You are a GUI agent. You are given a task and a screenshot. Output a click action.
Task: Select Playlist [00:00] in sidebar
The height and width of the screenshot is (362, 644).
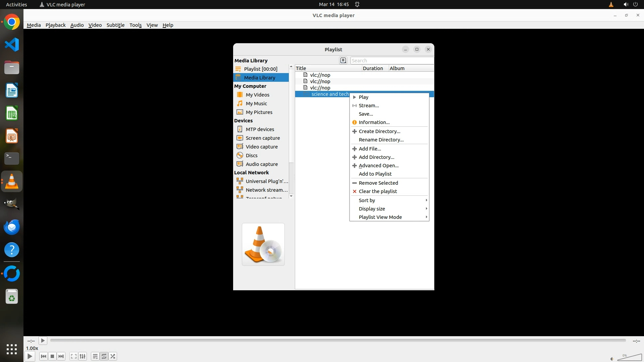tap(260, 69)
